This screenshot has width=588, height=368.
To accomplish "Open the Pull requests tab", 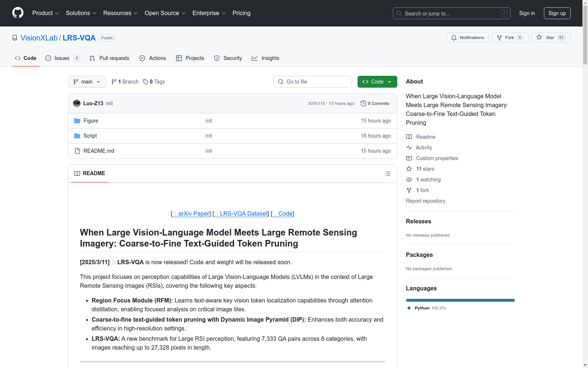I will pyautogui.click(x=110, y=58).
